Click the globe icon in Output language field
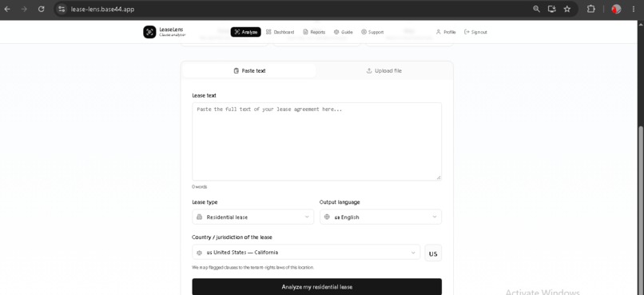 coord(327,217)
